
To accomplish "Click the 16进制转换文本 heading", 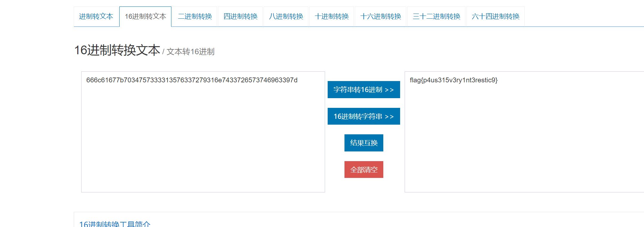I will point(117,50).
